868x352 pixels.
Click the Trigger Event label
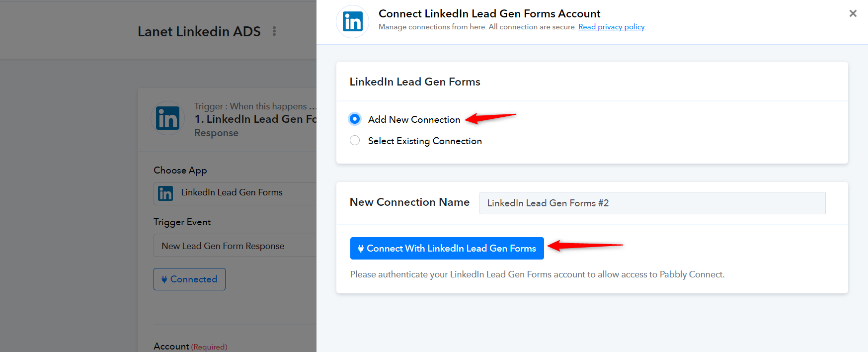182,222
